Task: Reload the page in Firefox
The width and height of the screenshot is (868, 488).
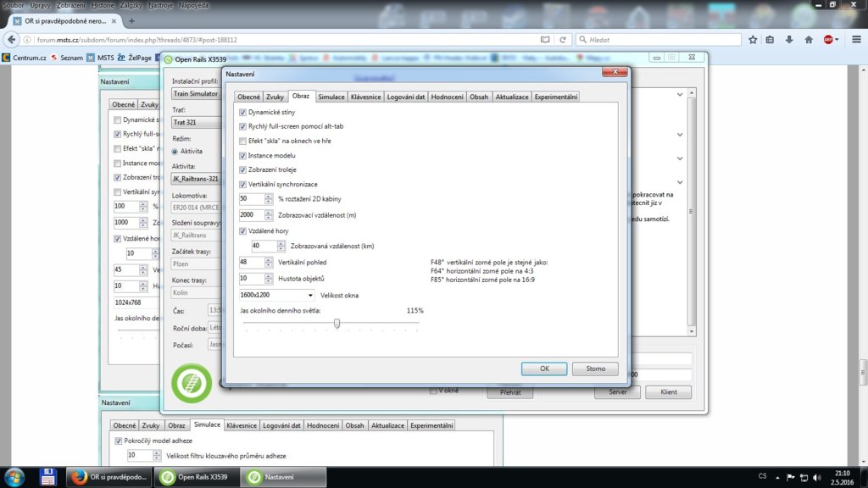Action: 563,40
